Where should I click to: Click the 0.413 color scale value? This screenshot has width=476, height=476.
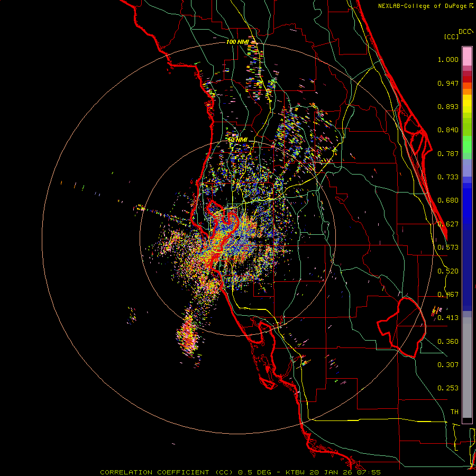(x=448, y=318)
